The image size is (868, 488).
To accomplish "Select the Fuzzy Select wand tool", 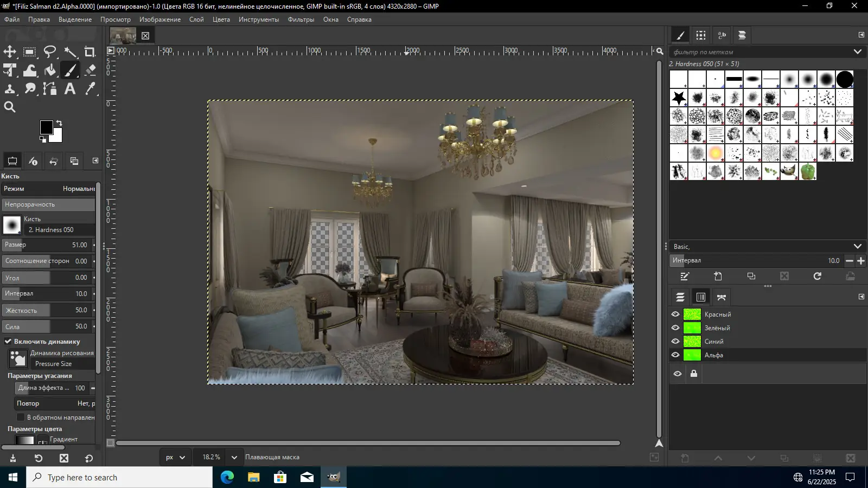I will 70,52.
